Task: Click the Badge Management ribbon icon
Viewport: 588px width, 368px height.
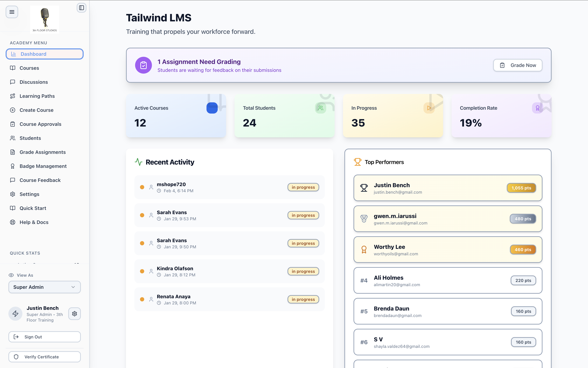Action: [13, 166]
